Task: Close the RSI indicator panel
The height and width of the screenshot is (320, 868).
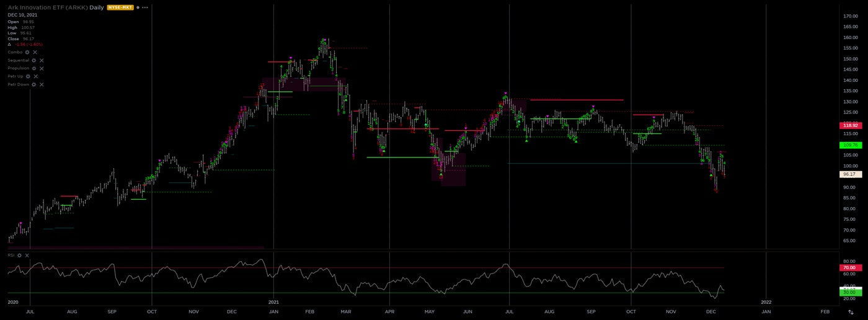Action: click(x=27, y=255)
